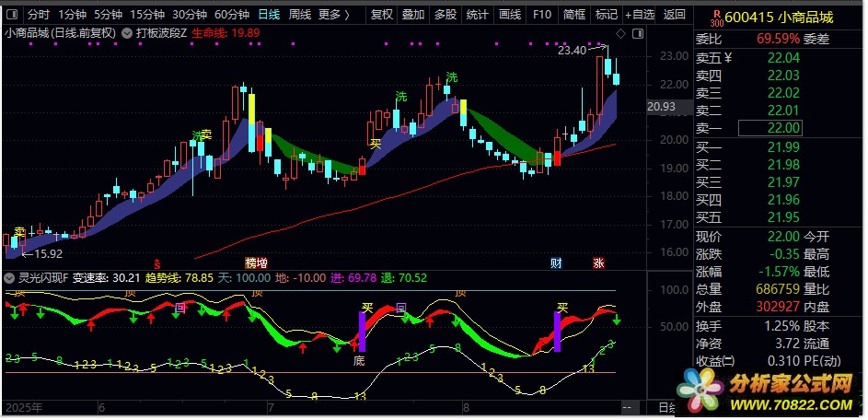Screen dimensions: 868x420
Task: Toggle the 简框 simple frame
Action: 574,15
